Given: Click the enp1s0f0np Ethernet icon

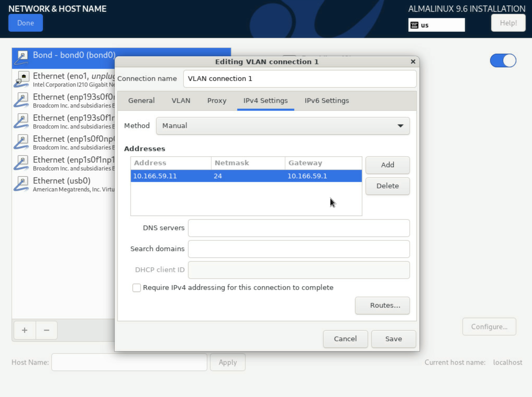Looking at the screenshot, I should click(21, 142).
